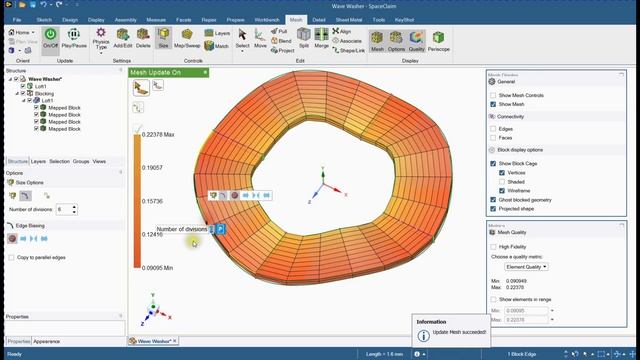Toggle Mesh display button
Screen dimensions: 640x360
point(377,41)
